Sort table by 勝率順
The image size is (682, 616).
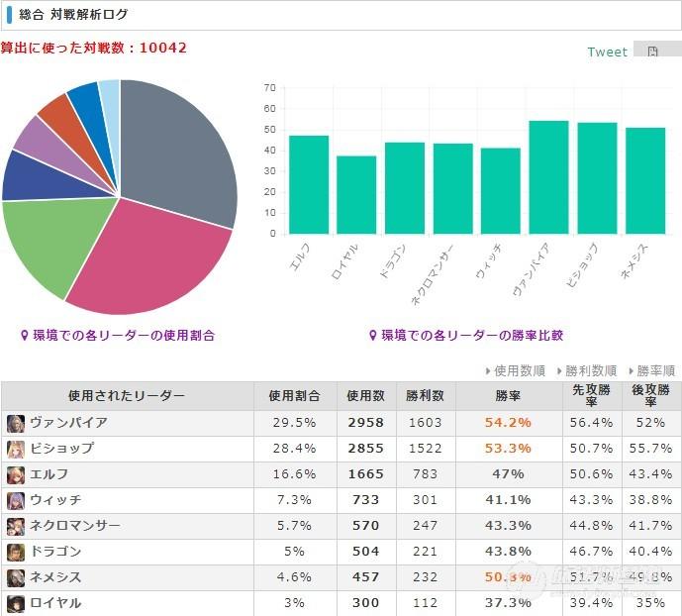[x=652, y=370]
